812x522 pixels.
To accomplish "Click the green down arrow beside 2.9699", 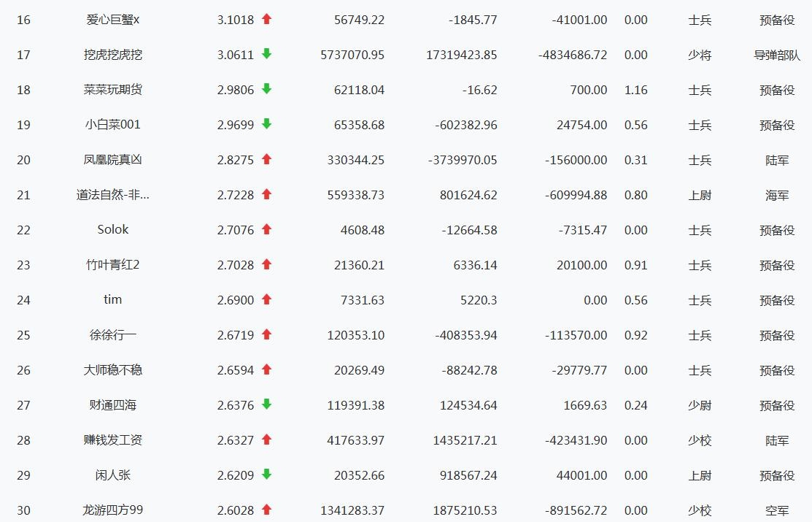I will point(266,124).
